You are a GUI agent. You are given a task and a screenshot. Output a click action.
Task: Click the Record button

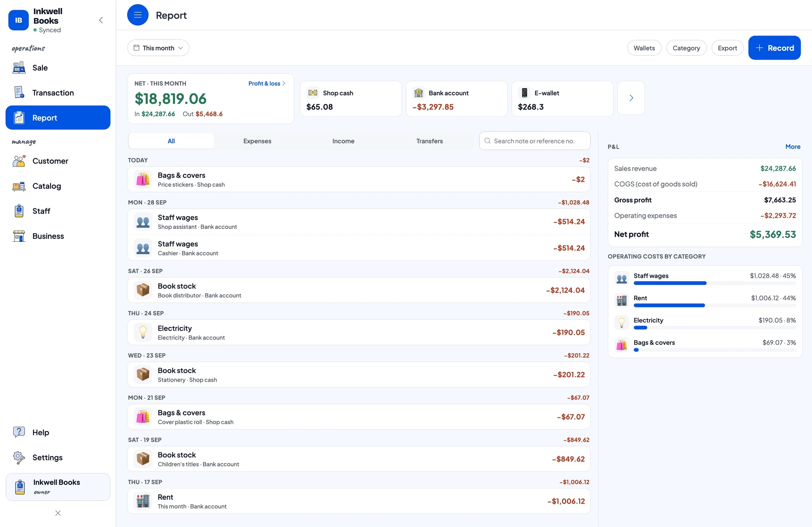[x=774, y=48]
